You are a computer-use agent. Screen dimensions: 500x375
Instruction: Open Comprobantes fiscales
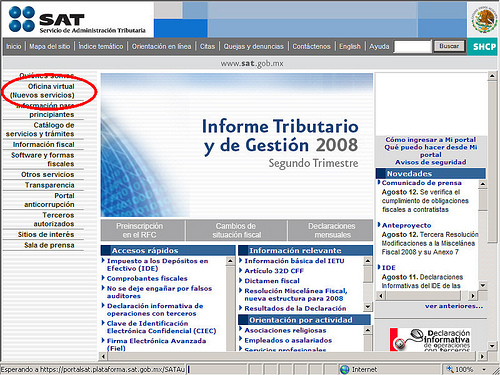coord(147,278)
